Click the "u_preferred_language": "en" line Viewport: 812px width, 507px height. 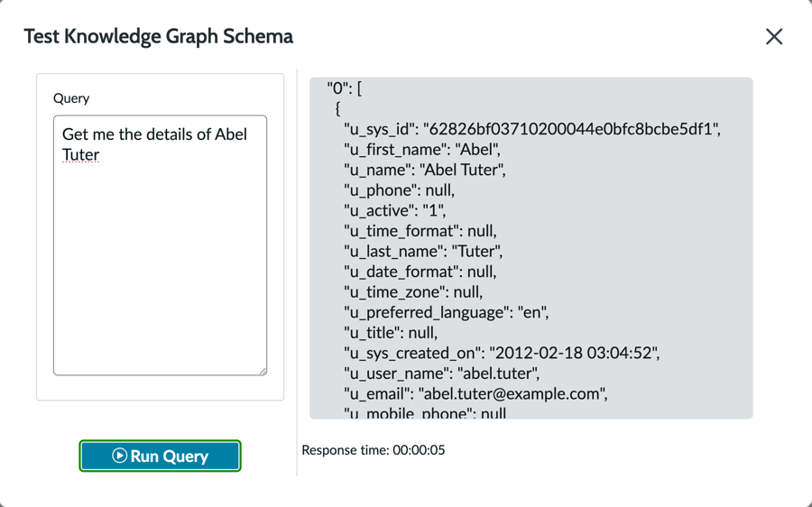447,312
